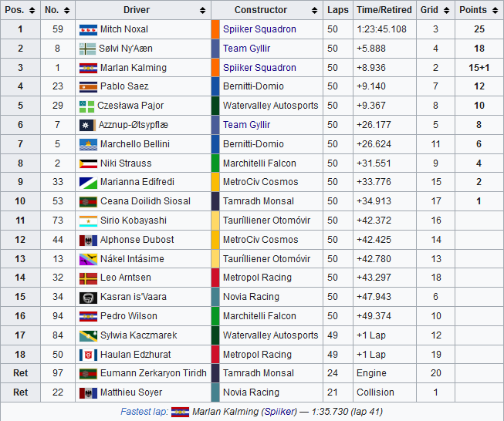The image size is (504, 421).
Task: Click Kasran is'Vaara's flag icon
Action: click(x=88, y=298)
